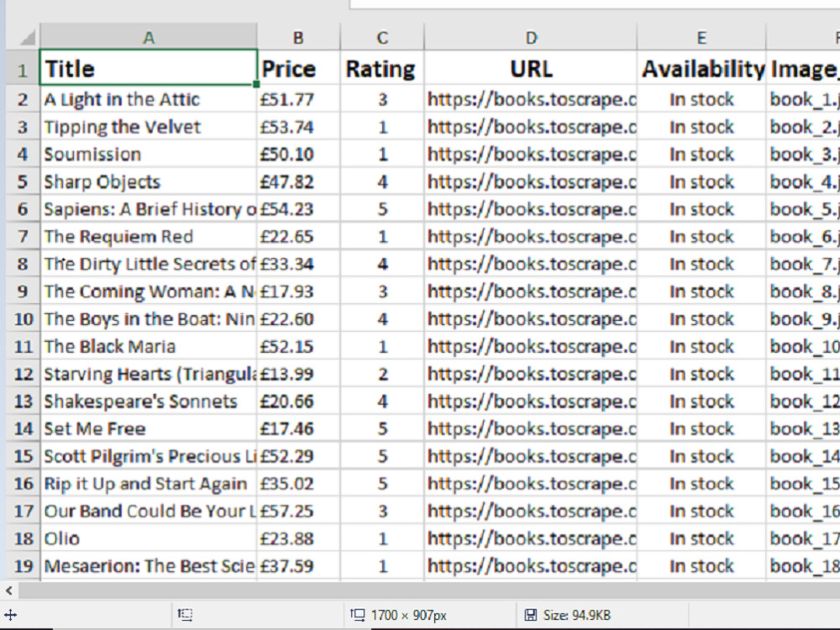Click the 'Size: 94.9KB' status text
840x630 pixels.
pos(576,615)
